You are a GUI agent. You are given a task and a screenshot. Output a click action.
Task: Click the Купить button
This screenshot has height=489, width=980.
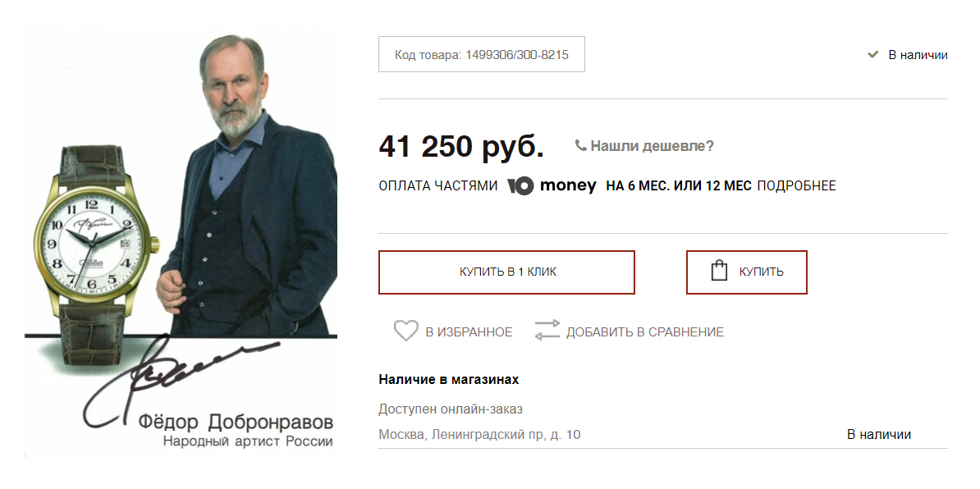tap(747, 272)
